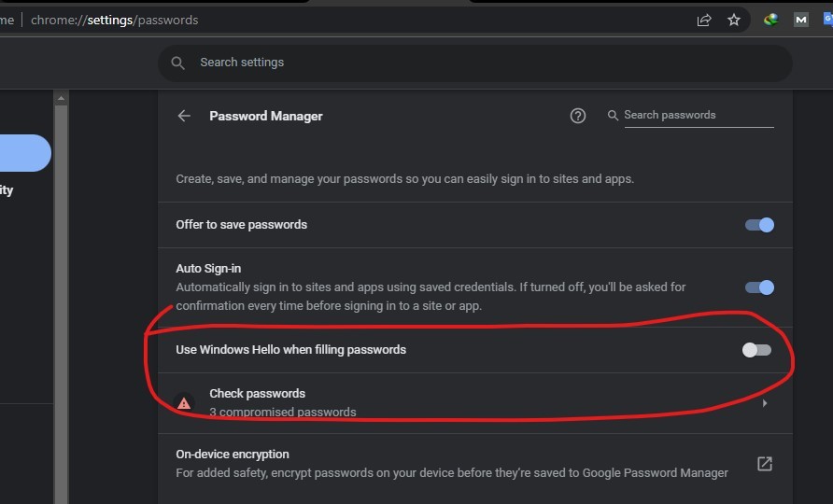This screenshot has height=504, width=833.
Task: Click the share this page icon
Action: (x=704, y=20)
